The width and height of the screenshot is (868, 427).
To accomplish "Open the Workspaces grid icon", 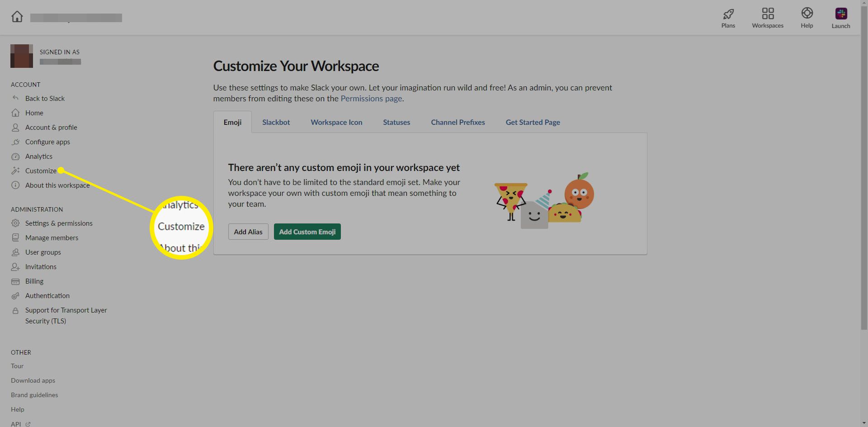I will click(x=768, y=14).
